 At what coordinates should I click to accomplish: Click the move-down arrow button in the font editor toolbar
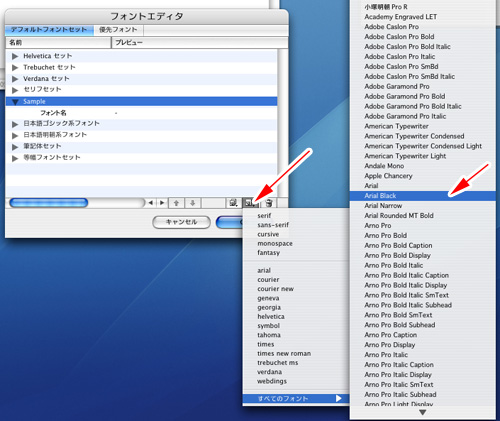[193, 203]
